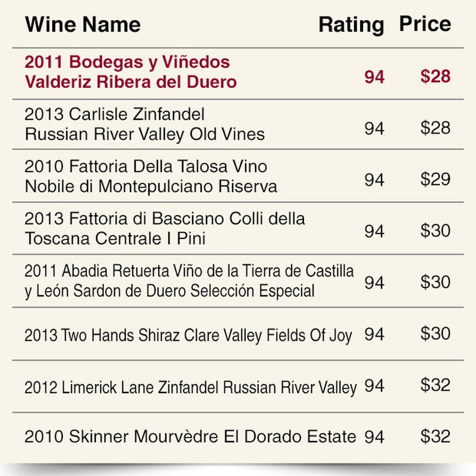
Task: Select 2012 Limerick Lane Zinfandel wine
Action: point(190,387)
